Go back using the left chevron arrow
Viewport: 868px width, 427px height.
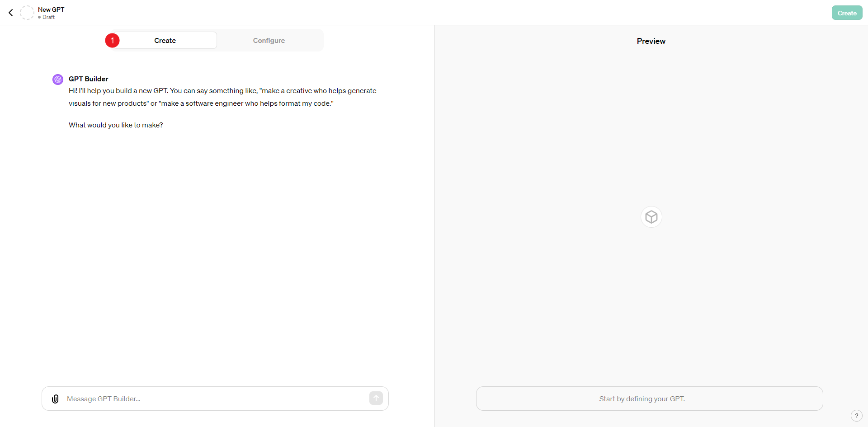tap(11, 13)
